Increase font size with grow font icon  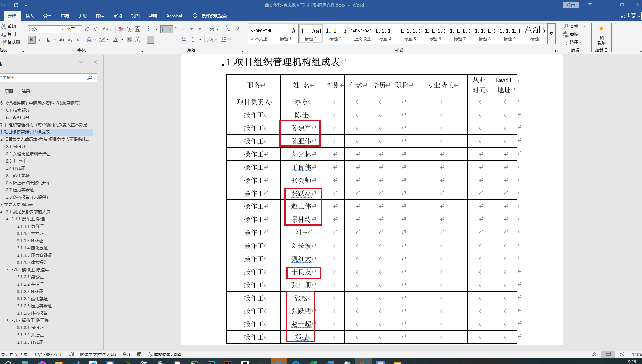87,29
